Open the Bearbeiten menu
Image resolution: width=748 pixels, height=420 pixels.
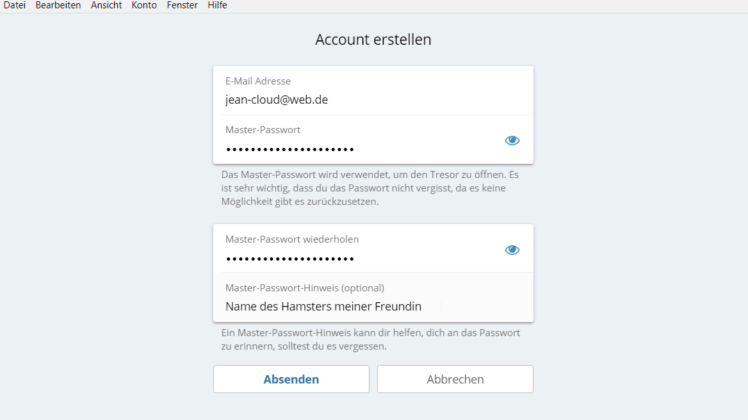point(58,5)
